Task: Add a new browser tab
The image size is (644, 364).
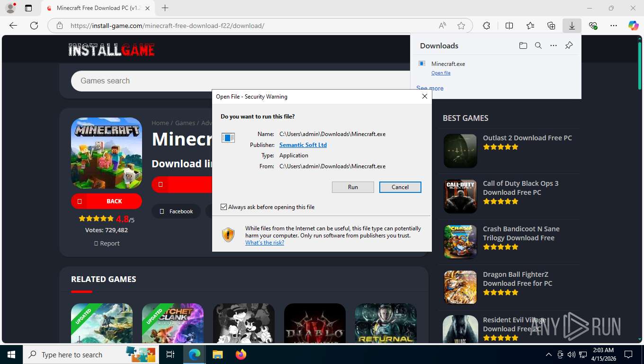Action: tap(165, 8)
